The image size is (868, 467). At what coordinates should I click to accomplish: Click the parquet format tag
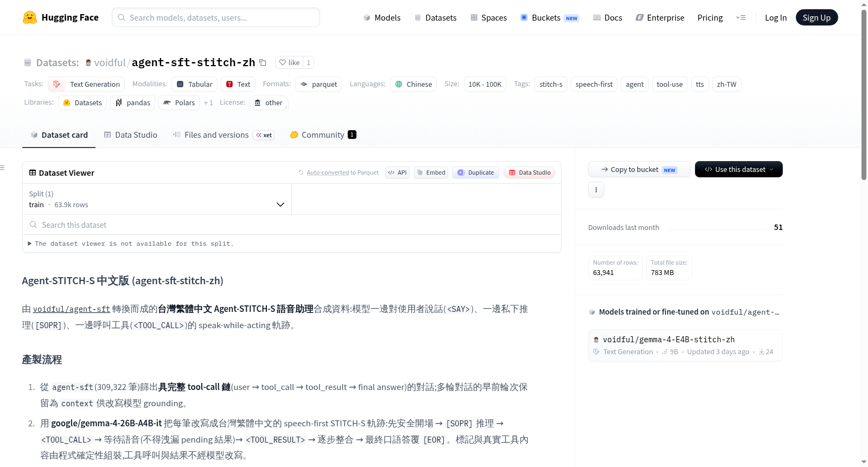click(x=318, y=84)
